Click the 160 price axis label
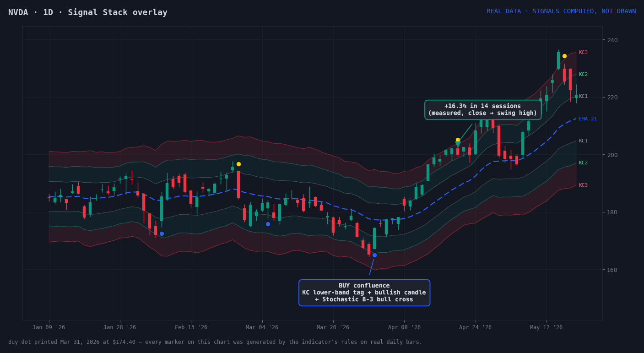The width and height of the screenshot is (644, 353). click(612, 270)
